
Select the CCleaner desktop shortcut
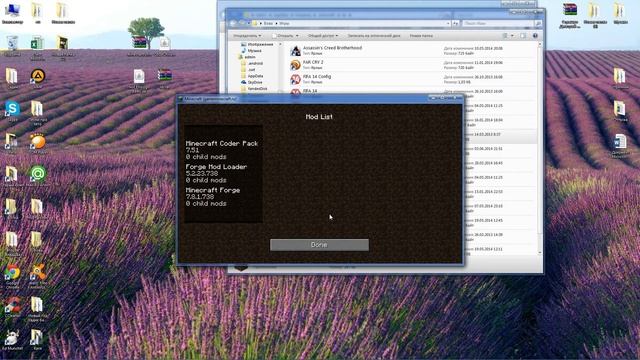click(12, 307)
